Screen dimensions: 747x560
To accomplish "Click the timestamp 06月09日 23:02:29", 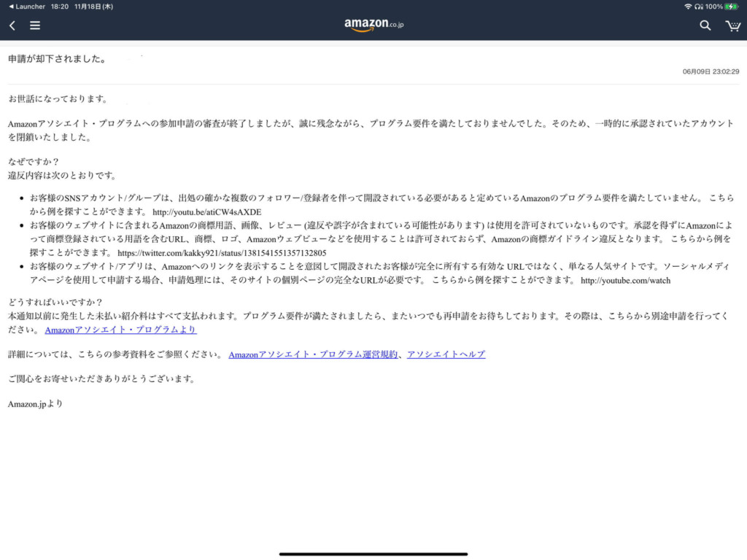I will 711,71.
